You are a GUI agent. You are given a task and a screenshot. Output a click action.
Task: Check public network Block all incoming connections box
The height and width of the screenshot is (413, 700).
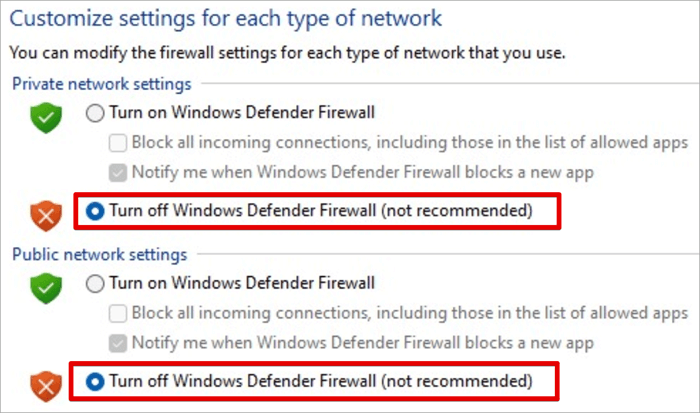click(x=119, y=312)
